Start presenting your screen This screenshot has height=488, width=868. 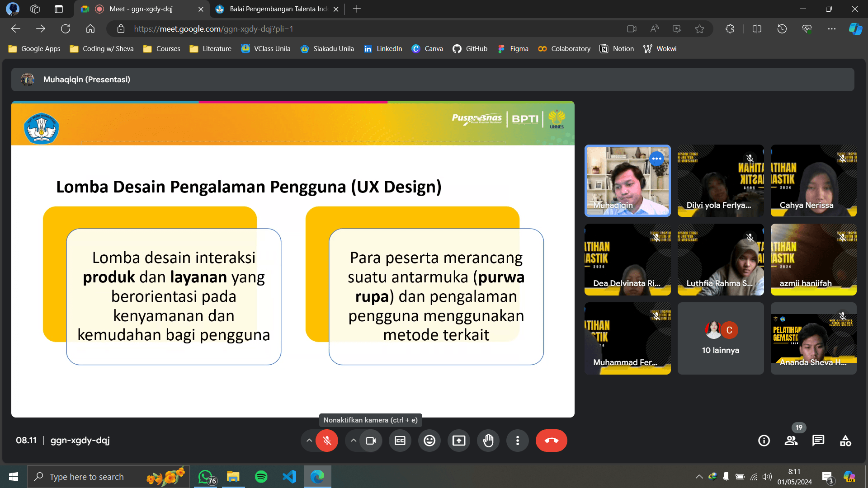click(459, 441)
